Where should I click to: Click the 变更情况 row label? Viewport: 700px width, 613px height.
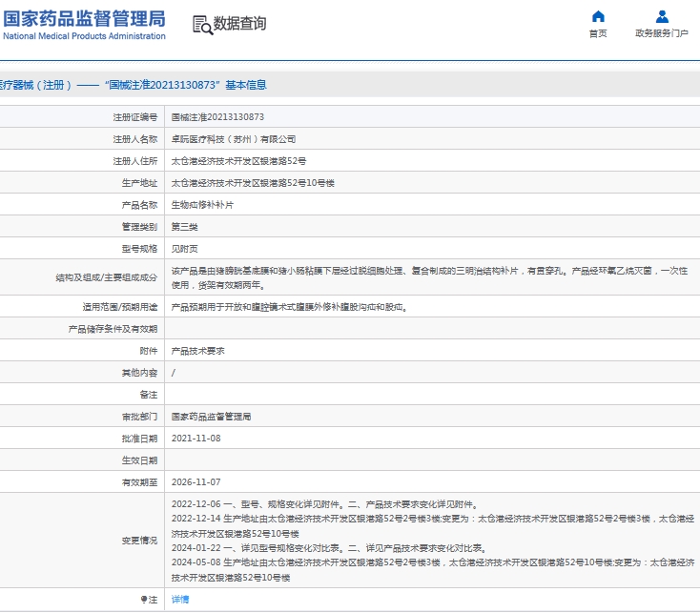tap(140, 541)
